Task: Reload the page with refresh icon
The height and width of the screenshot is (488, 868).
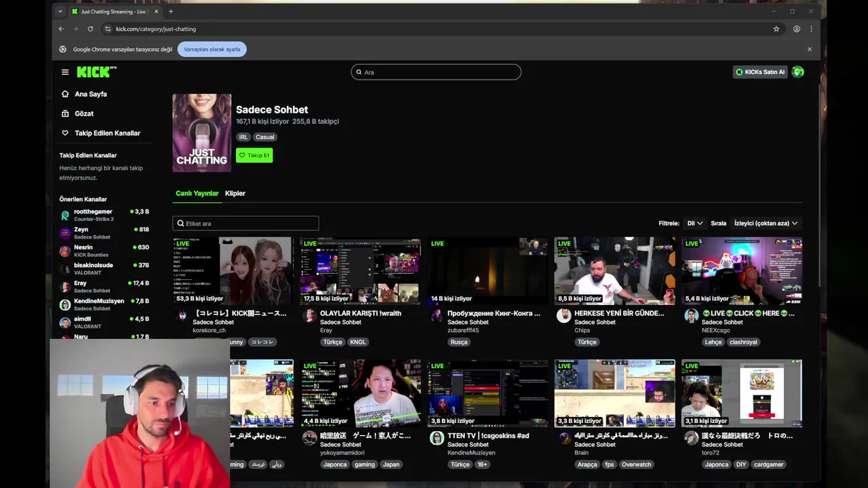Action: coord(90,29)
